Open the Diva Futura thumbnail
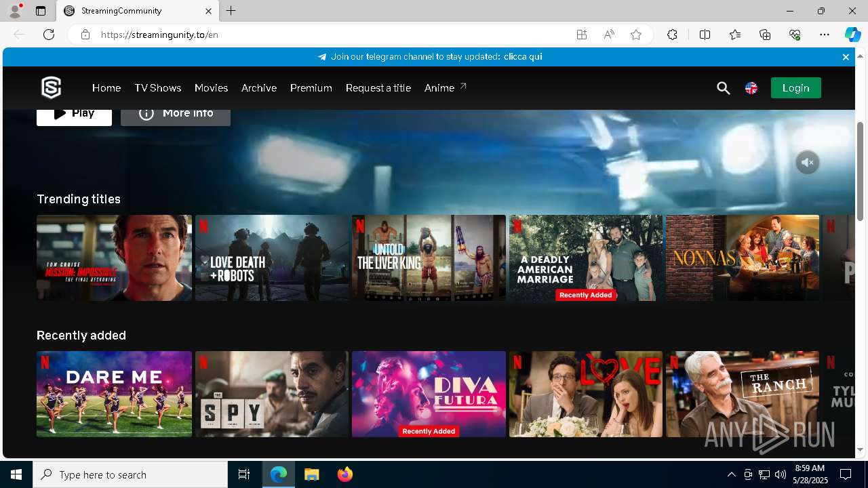 coord(429,394)
